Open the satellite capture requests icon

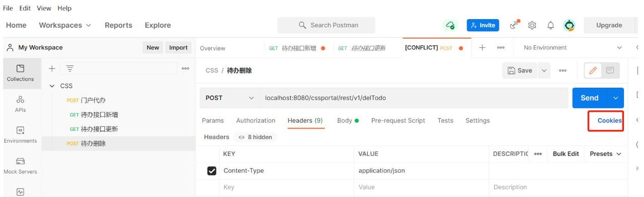tap(514, 25)
